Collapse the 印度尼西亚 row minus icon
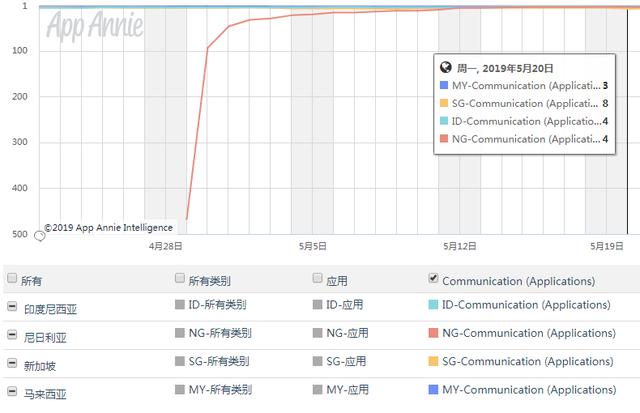 (x=12, y=306)
